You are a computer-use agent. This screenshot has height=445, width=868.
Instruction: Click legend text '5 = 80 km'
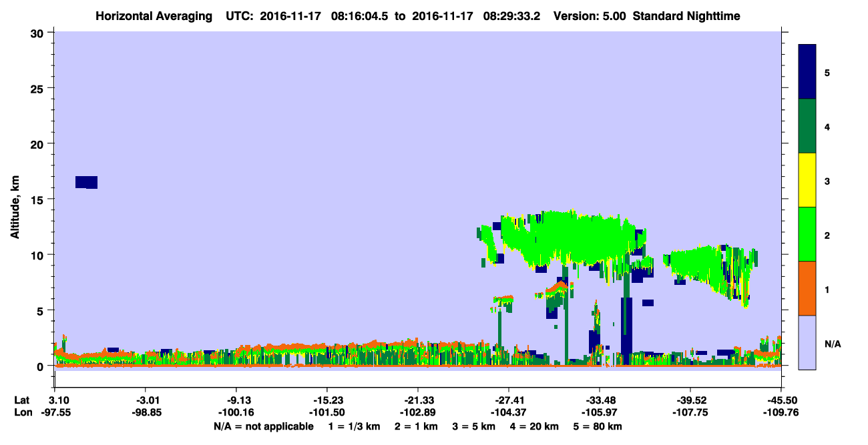pos(598,426)
